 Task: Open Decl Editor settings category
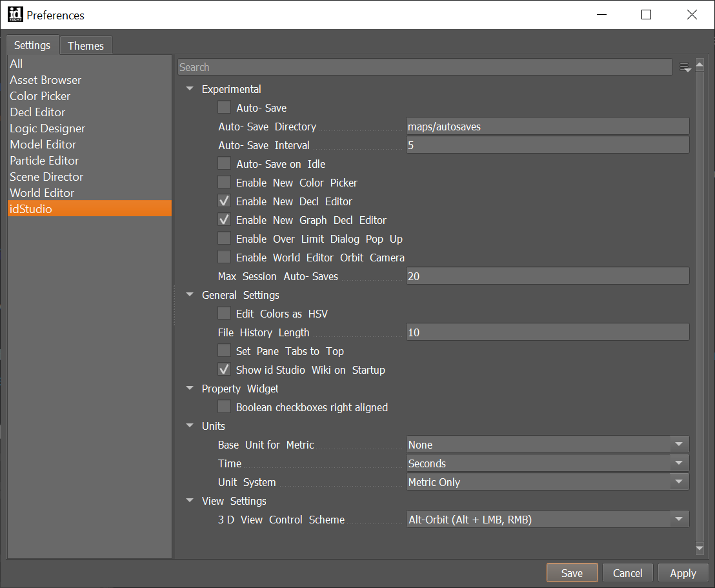click(x=89, y=112)
